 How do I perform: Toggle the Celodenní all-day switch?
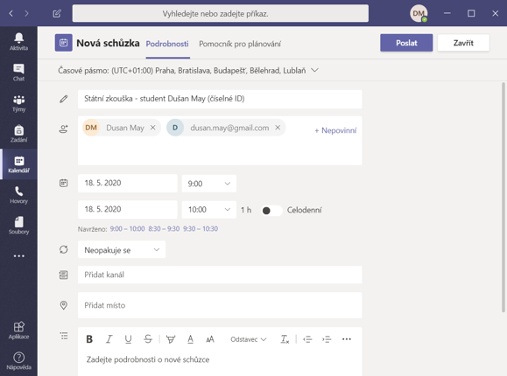point(271,210)
